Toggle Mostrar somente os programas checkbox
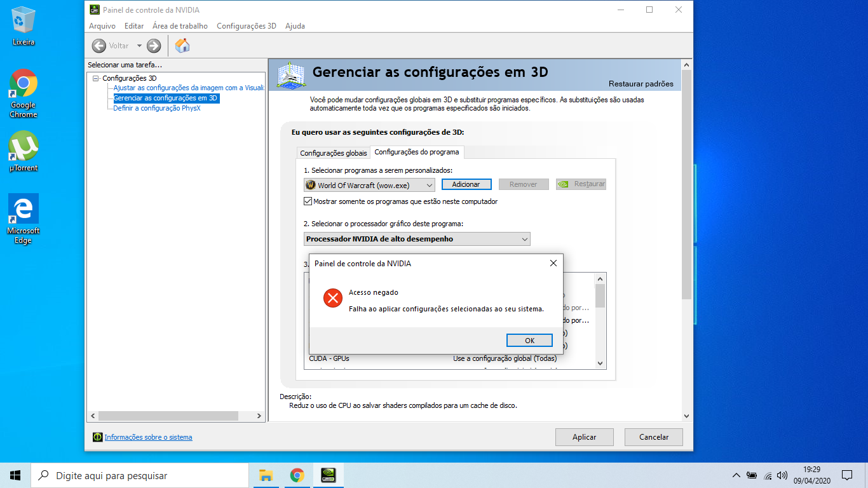The height and width of the screenshot is (488, 868). [308, 201]
